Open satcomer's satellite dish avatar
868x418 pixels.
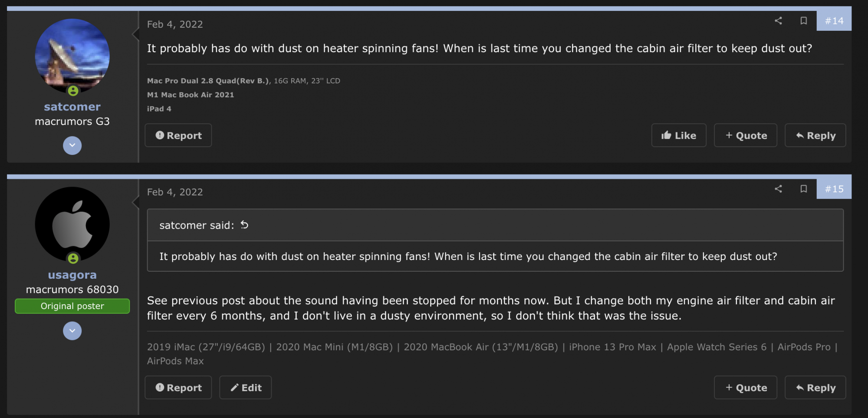coord(72,56)
